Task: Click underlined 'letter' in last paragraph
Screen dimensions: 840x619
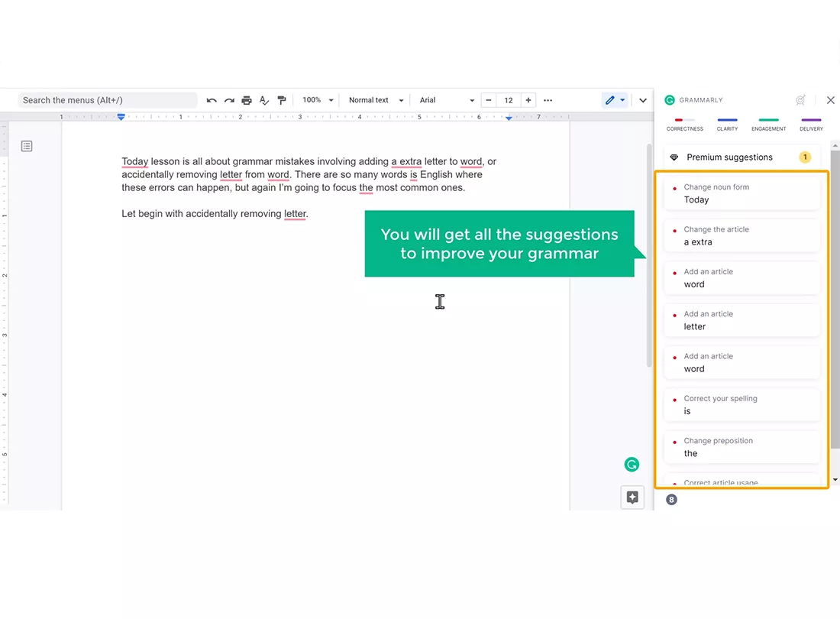Action: point(295,214)
